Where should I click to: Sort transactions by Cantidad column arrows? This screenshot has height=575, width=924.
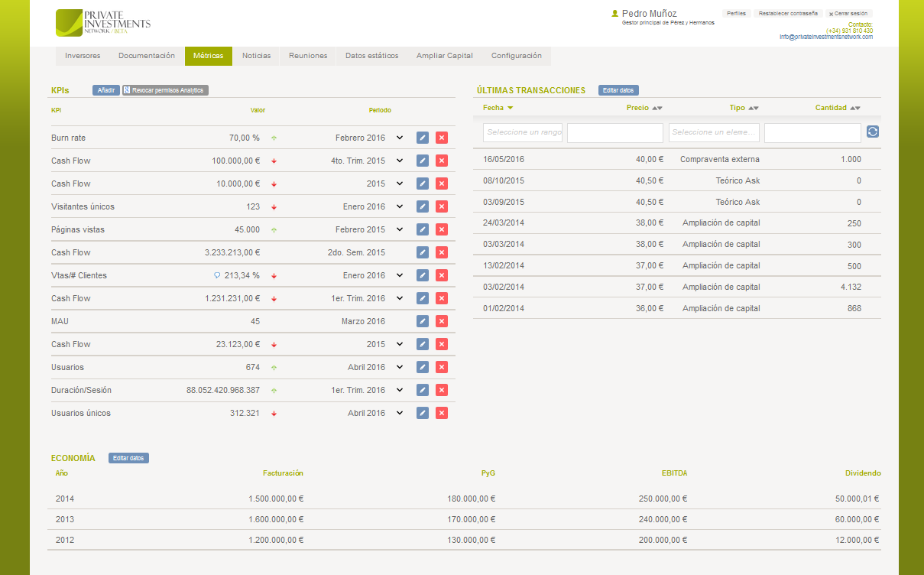pos(854,108)
